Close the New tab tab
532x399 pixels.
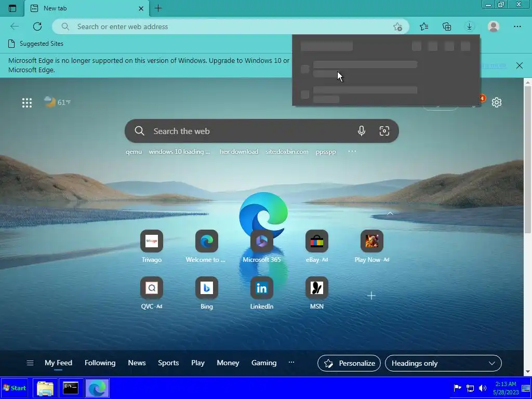pos(141,8)
